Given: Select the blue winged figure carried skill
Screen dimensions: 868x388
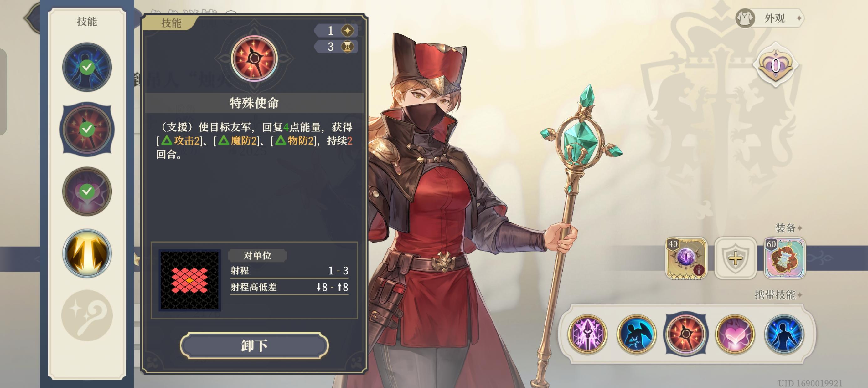Looking at the screenshot, I should [x=637, y=334].
